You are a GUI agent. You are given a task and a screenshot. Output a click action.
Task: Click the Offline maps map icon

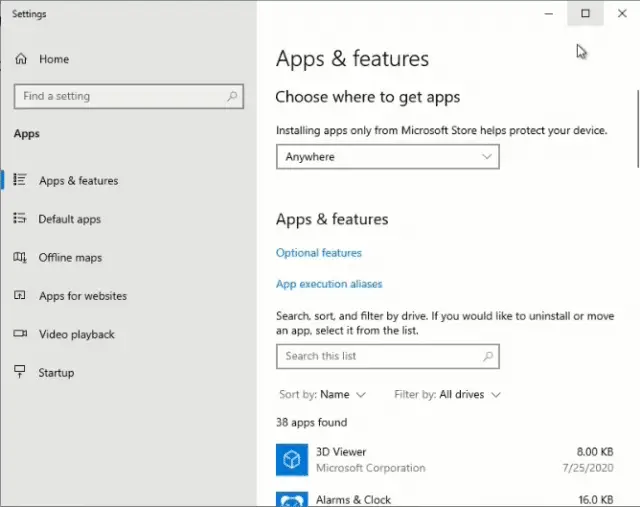(x=20, y=257)
